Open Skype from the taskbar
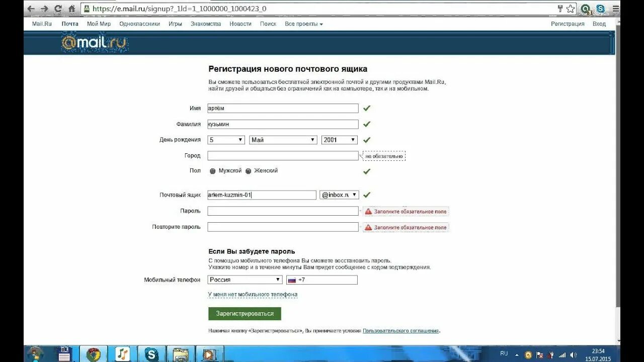 (x=151, y=354)
